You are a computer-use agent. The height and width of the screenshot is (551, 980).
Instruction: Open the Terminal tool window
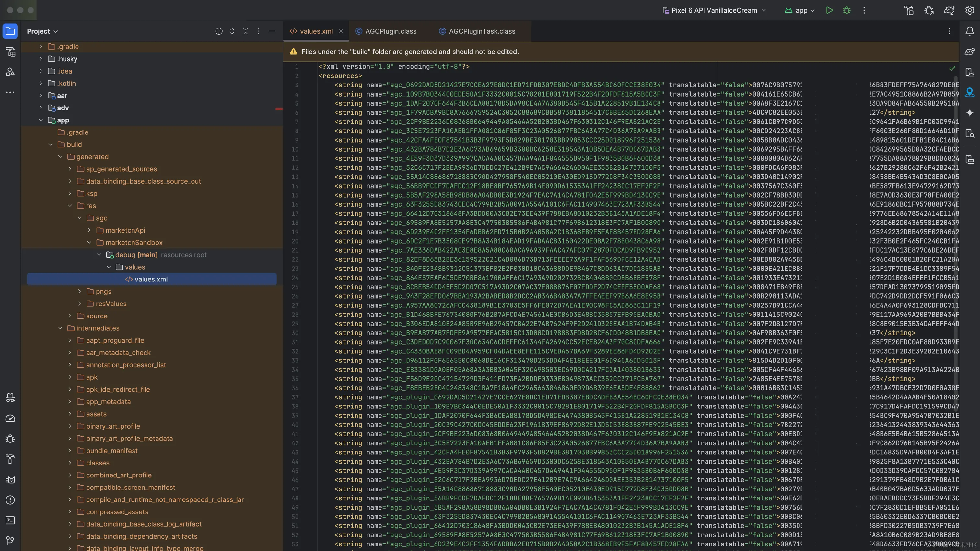(x=10, y=521)
